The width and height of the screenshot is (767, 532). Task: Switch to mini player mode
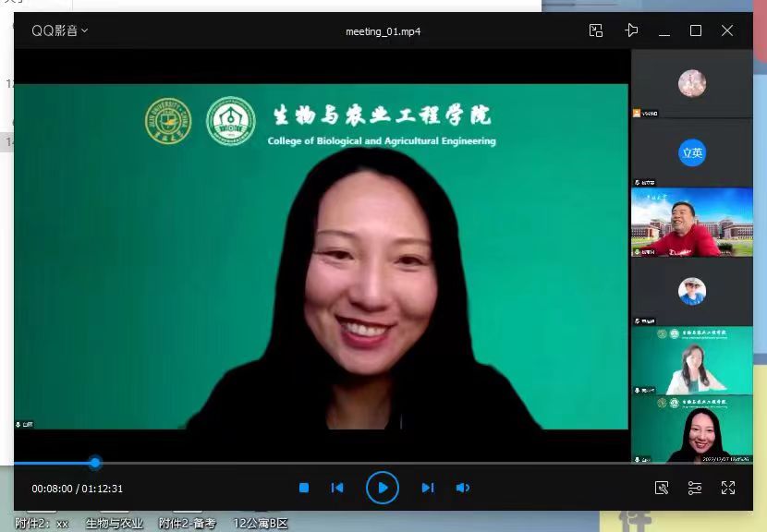coord(596,30)
